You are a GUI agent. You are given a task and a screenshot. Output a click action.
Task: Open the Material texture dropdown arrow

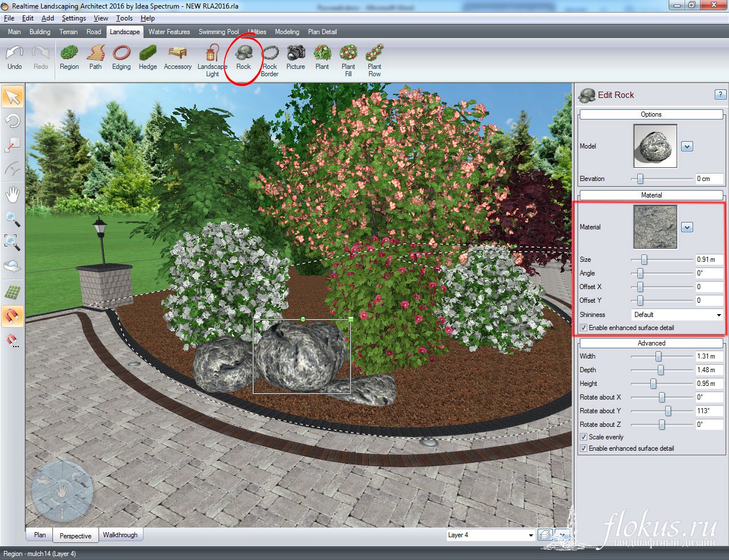(687, 228)
